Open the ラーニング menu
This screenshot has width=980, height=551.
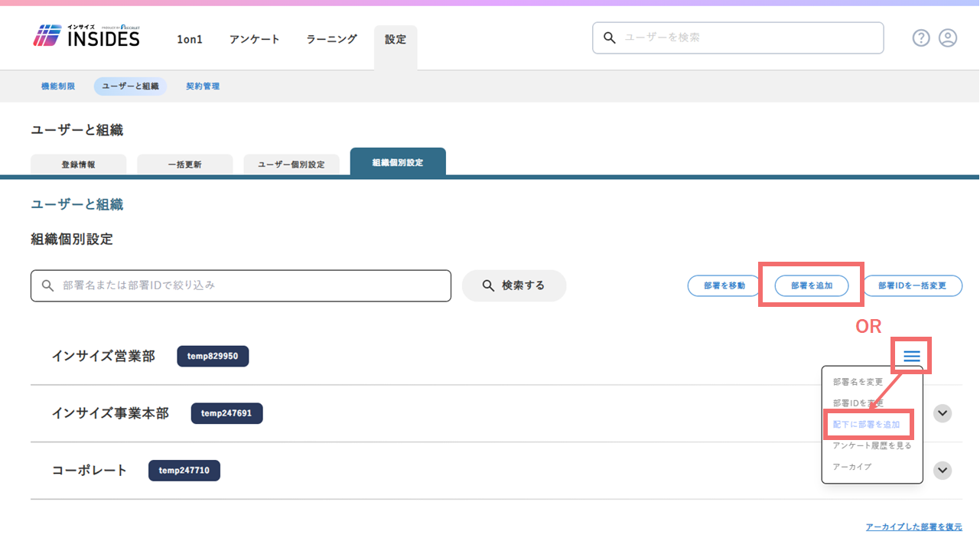tap(331, 39)
